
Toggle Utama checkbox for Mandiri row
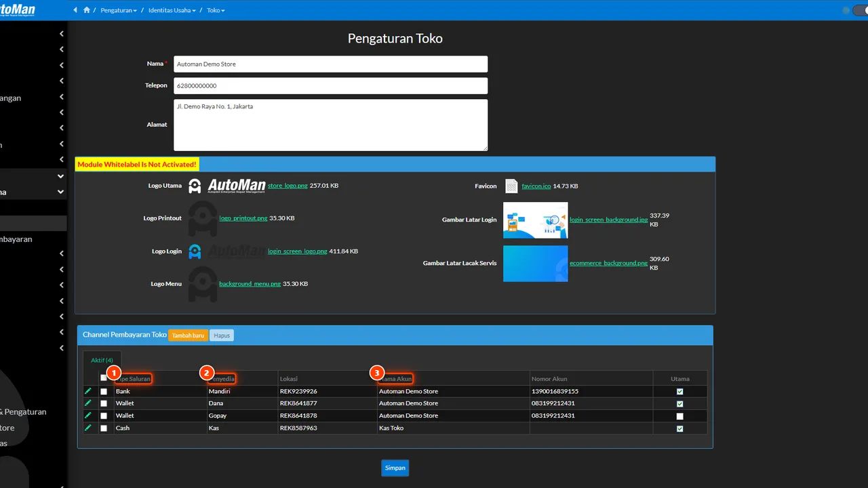click(x=680, y=392)
